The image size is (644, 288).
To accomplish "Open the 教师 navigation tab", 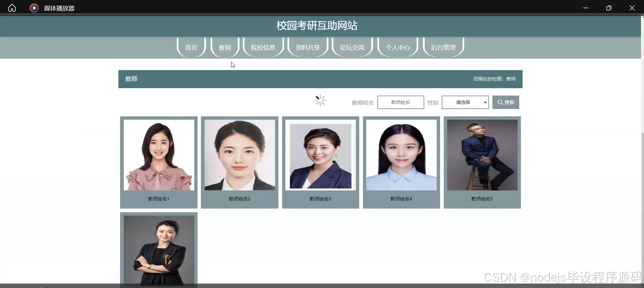I will (225, 47).
